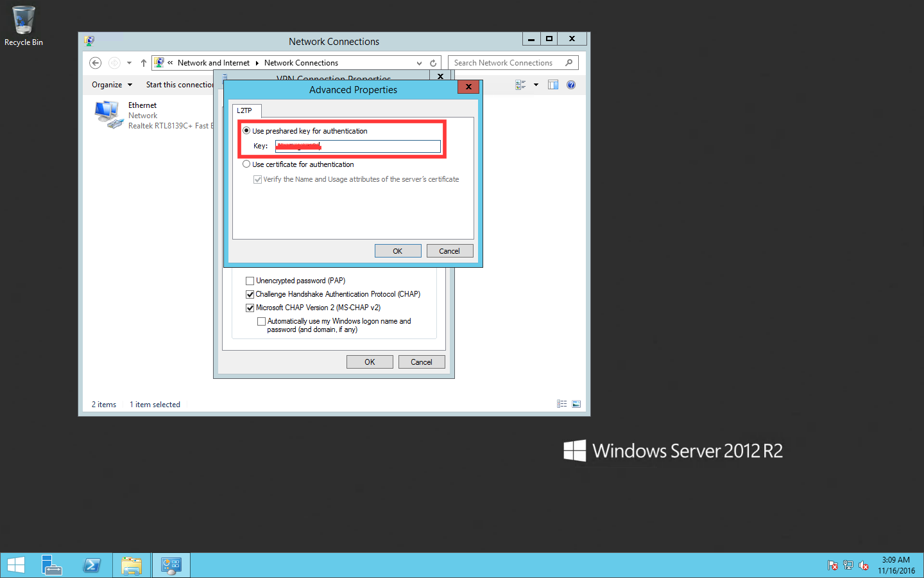Viewport: 924px width, 578px height.
Task: Close the VPN Connection Properties dialog
Action: tap(440, 76)
